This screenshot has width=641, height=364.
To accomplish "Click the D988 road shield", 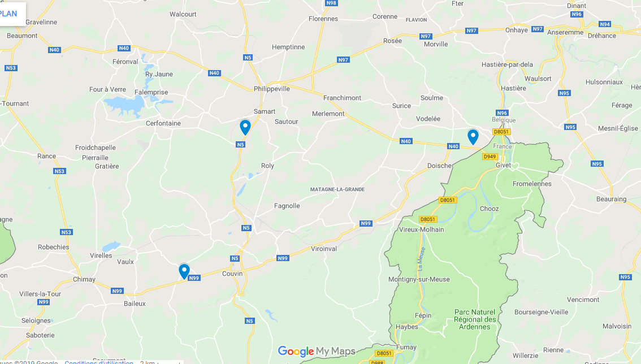I will tap(377, 362).
